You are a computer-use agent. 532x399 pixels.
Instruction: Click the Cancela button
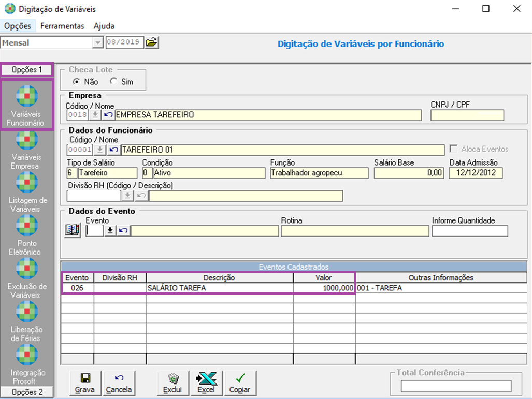pos(119,383)
